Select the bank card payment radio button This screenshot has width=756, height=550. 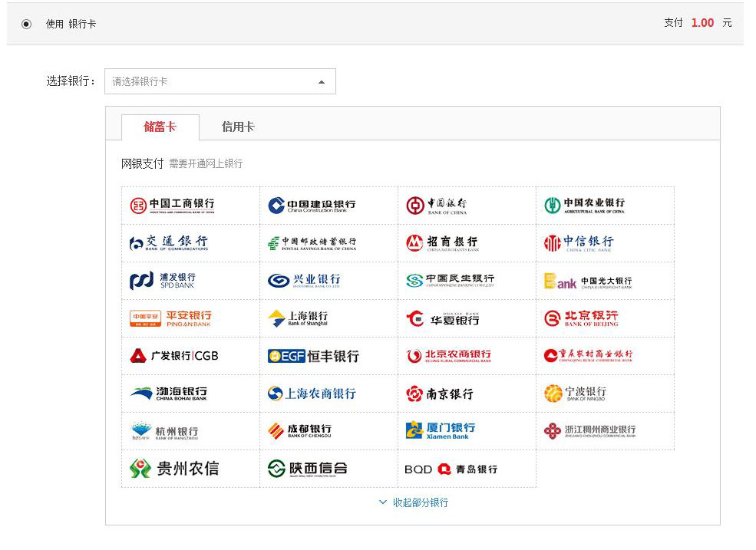27,24
